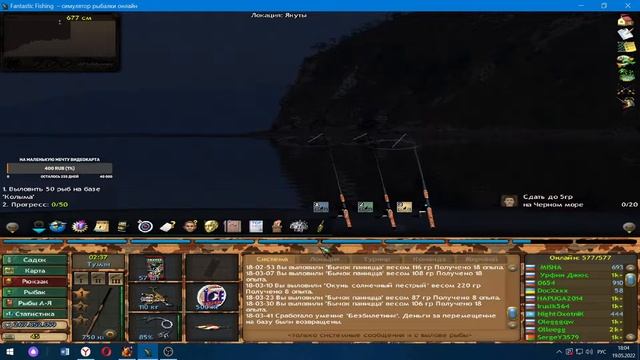Click the ICE line slot 500 кг

(x=211, y=297)
